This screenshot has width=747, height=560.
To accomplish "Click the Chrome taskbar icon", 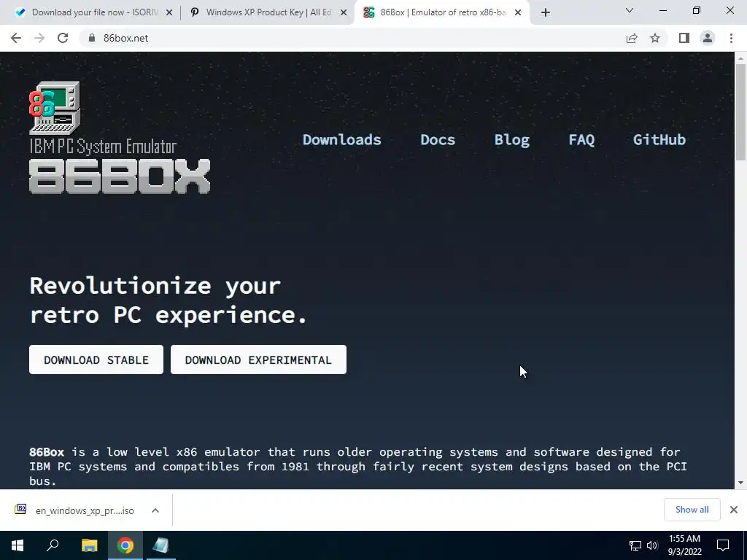I will pyautogui.click(x=125, y=545).
